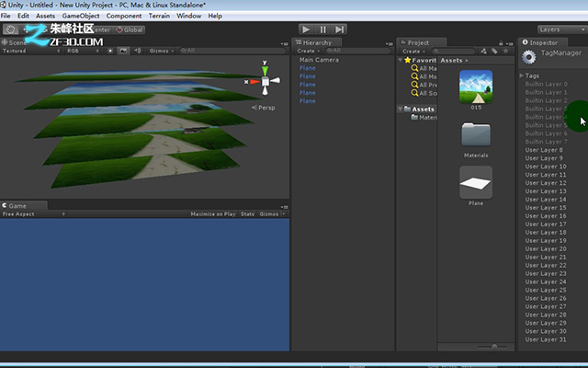The image size is (588, 368).
Task: Select the Materials folder thumbnail
Action: 476,134
